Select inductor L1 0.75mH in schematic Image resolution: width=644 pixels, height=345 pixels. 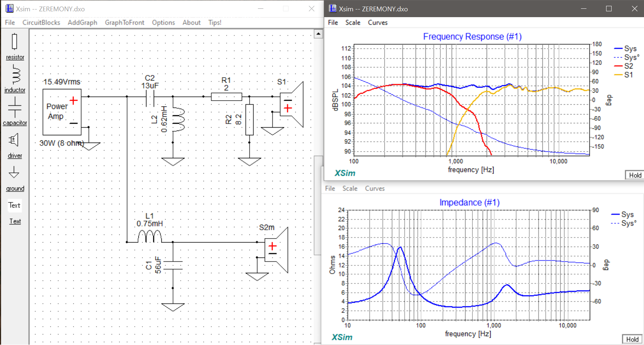click(x=150, y=236)
